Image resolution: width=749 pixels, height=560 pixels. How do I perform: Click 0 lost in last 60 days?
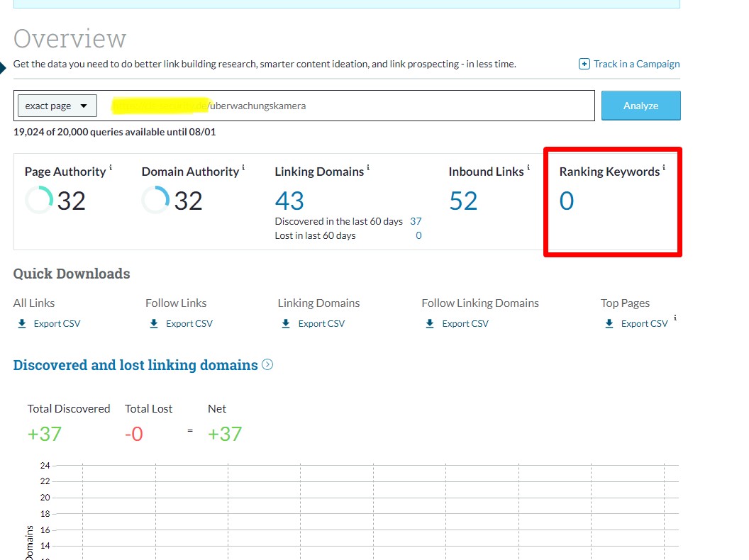click(x=418, y=235)
